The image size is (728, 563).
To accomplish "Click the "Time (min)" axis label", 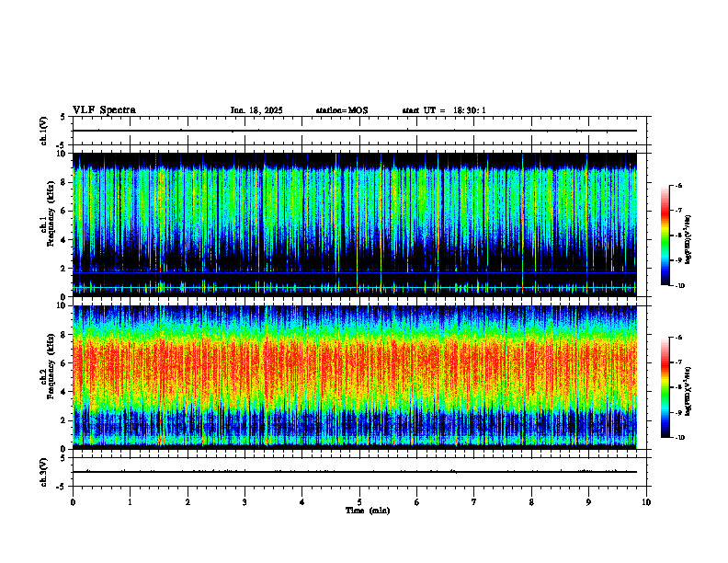I will (x=368, y=511).
